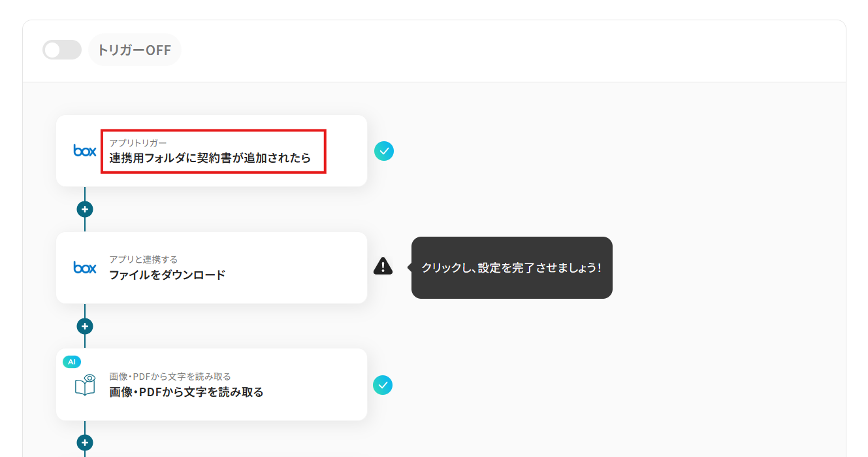Select the ファイルをダウンロード card background
This screenshot has width=868, height=457.
[x=212, y=267]
